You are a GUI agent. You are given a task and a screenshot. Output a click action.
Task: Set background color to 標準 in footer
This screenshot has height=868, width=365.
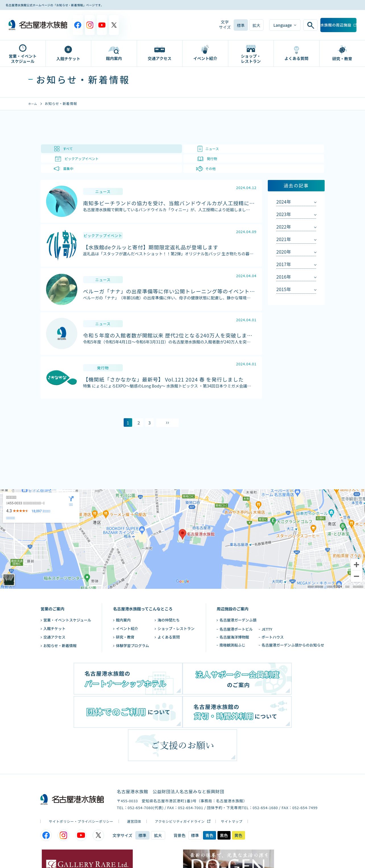[x=195, y=835]
